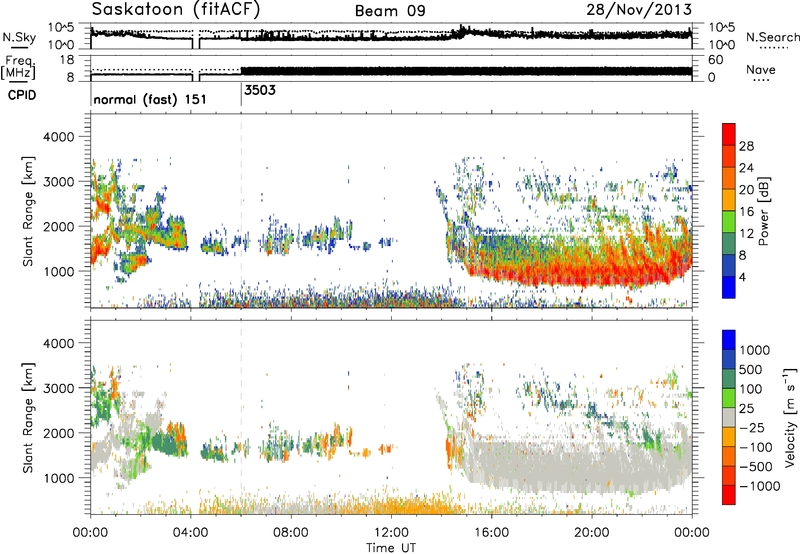Click the "04:00" time axis label
This screenshot has width=800, height=554.
pyautogui.click(x=191, y=533)
